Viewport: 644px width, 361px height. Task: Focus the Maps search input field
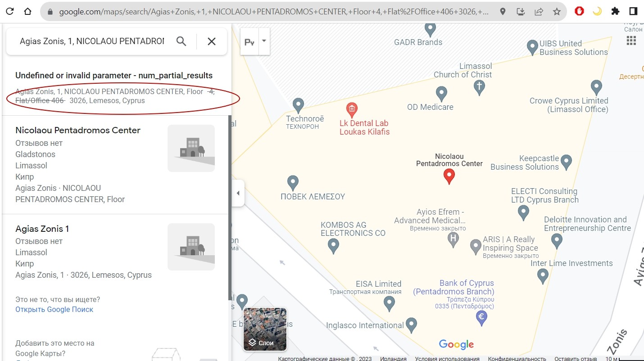click(92, 41)
